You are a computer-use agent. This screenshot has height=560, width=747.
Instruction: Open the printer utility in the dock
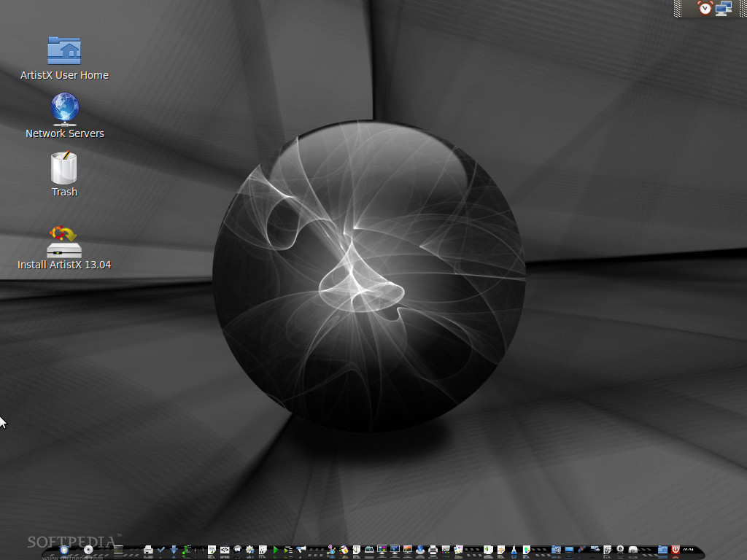point(147,548)
